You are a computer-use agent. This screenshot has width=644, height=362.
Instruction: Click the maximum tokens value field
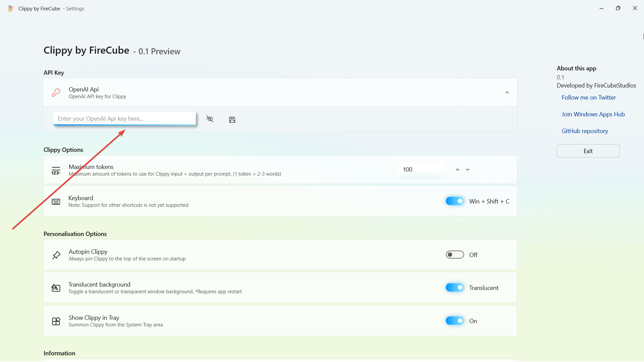[x=421, y=170]
